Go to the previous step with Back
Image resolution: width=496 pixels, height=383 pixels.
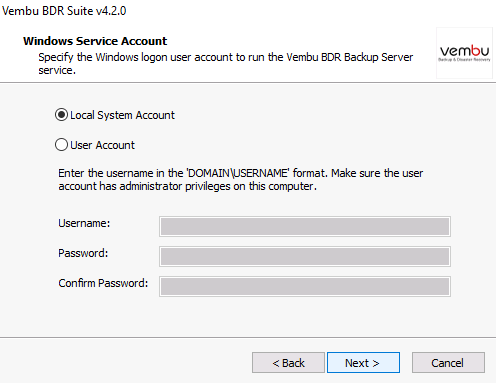pyautogui.click(x=288, y=363)
